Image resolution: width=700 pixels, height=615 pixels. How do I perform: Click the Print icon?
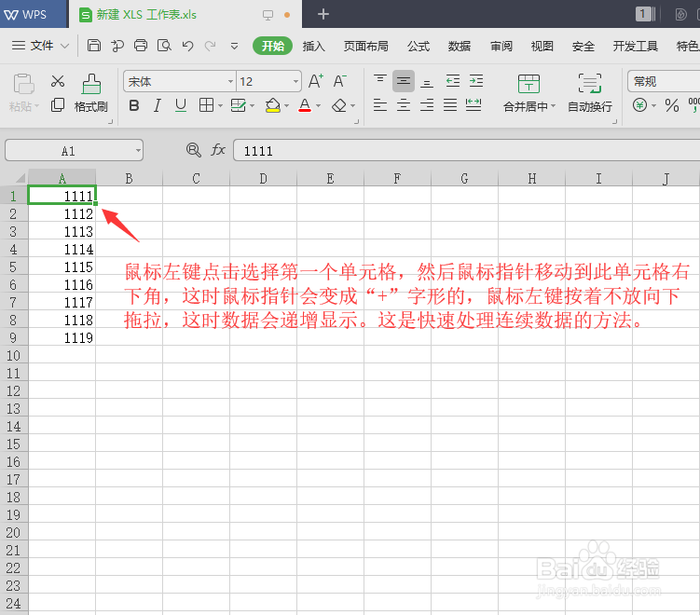(x=141, y=46)
